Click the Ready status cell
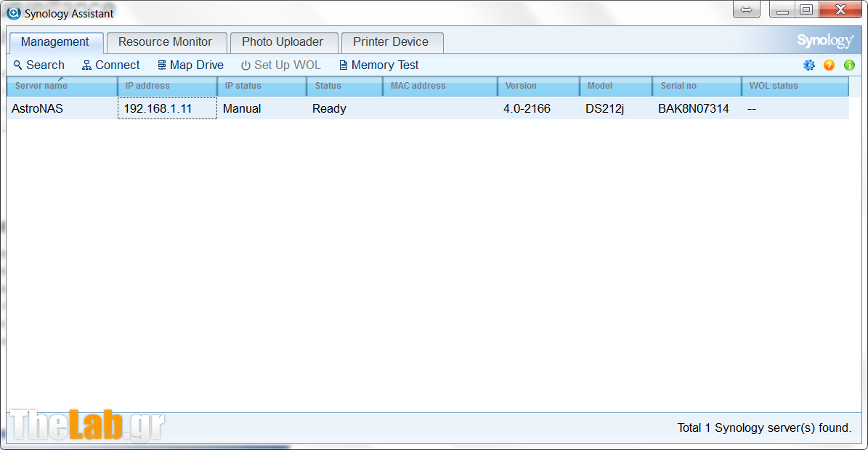 tap(344, 108)
